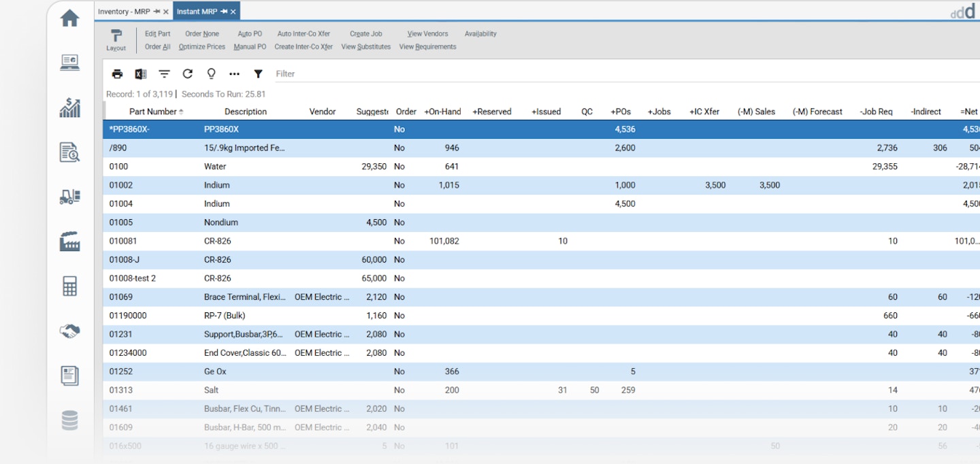Viewport: 980px width, 464px height.
Task: Click View Requirements
Action: 427,47
